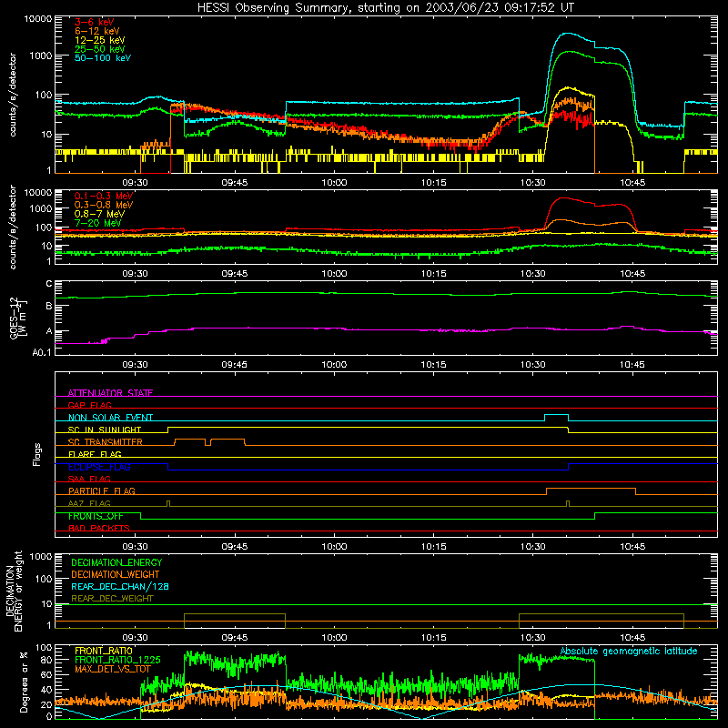Click the 7-20 MeV legend entry
The width and height of the screenshot is (728, 728).
click(x=98, y=223)
